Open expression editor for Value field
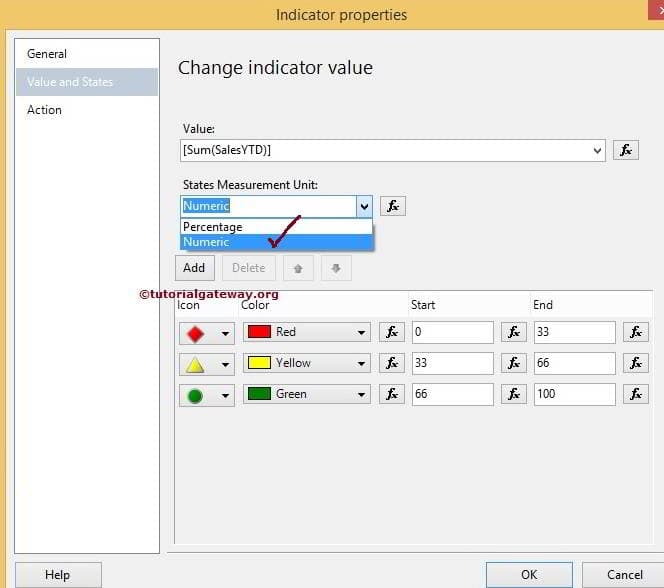Viewport: 664px width, 588px height. click(x=625, y=150)
